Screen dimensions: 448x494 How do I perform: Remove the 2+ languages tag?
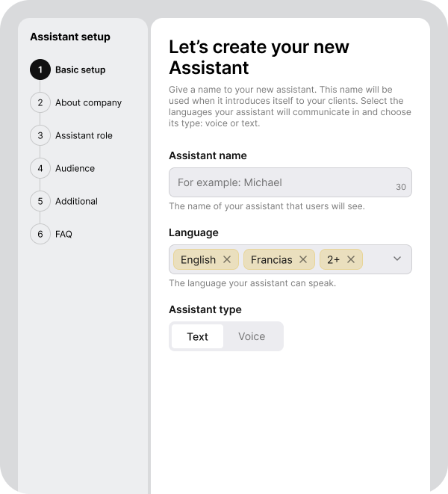coord(351,259)
